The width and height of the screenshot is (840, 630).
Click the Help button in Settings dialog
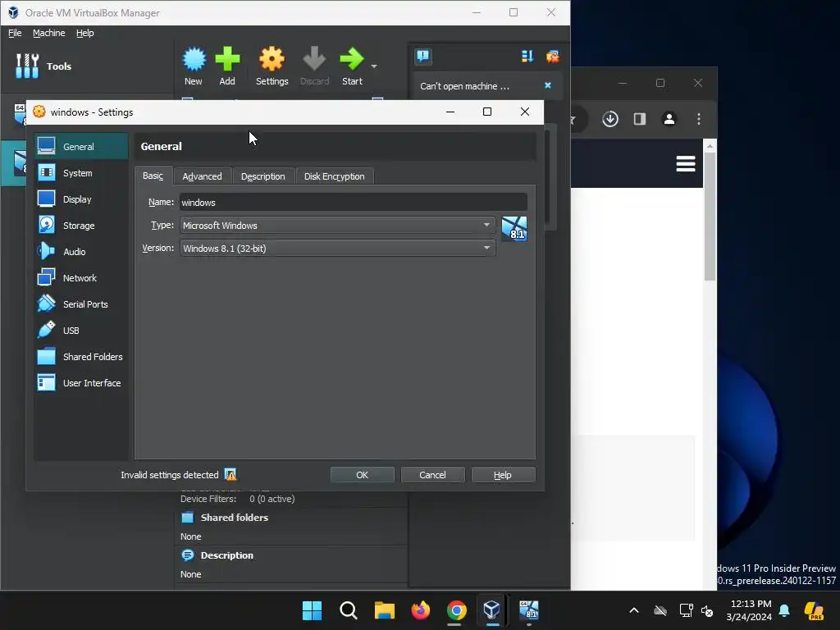click(503, 475)
